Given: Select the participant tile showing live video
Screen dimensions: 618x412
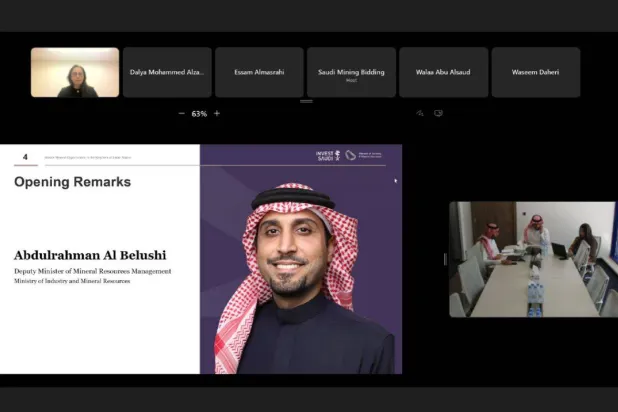Looking at the screenshot, I should 75,72.
